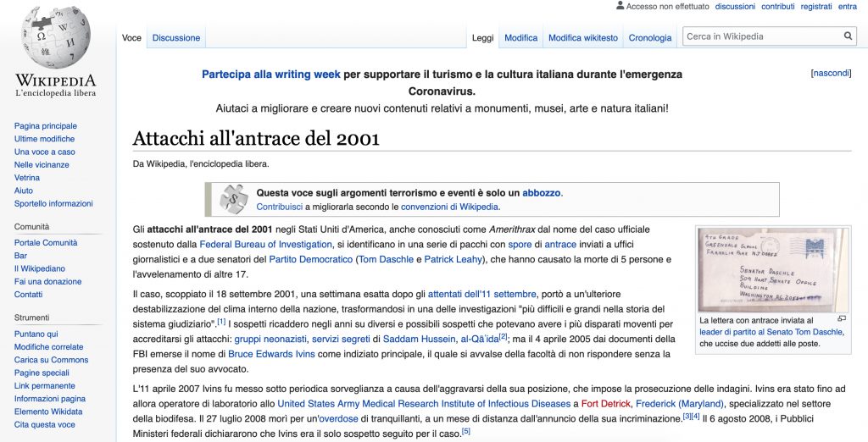Viewport: 868px width, 442px height.
Task: Click Link permanente
Action: (x=44, y=385)
